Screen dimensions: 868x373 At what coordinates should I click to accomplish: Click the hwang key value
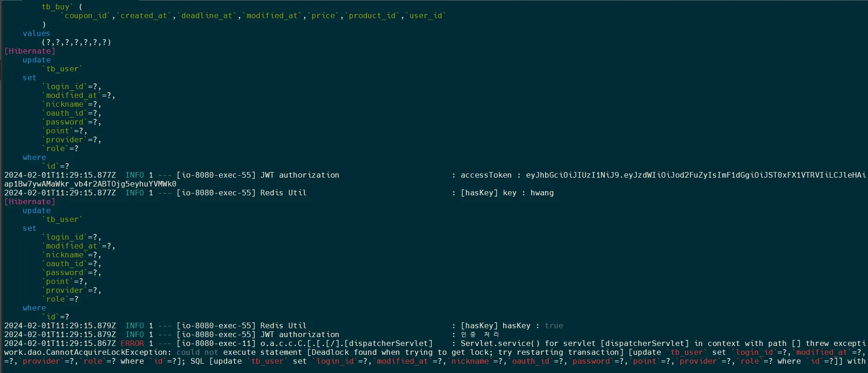(542, 193)
